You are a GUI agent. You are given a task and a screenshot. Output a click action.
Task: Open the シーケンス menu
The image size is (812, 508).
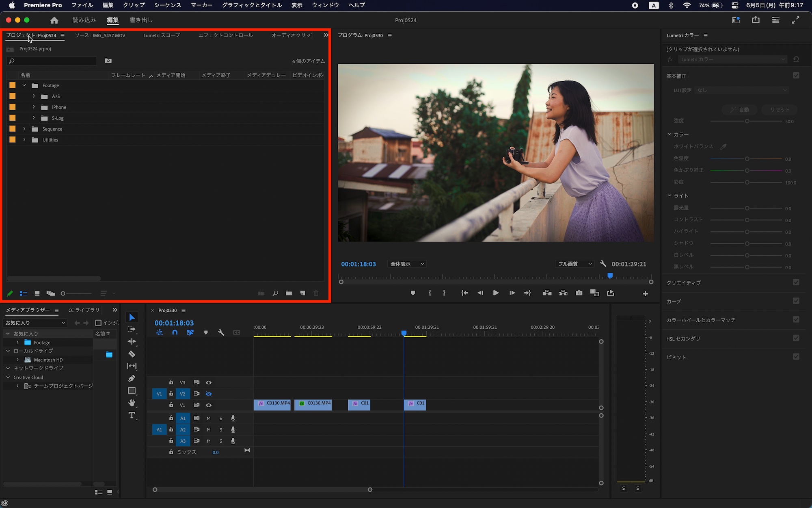point(167,5)
